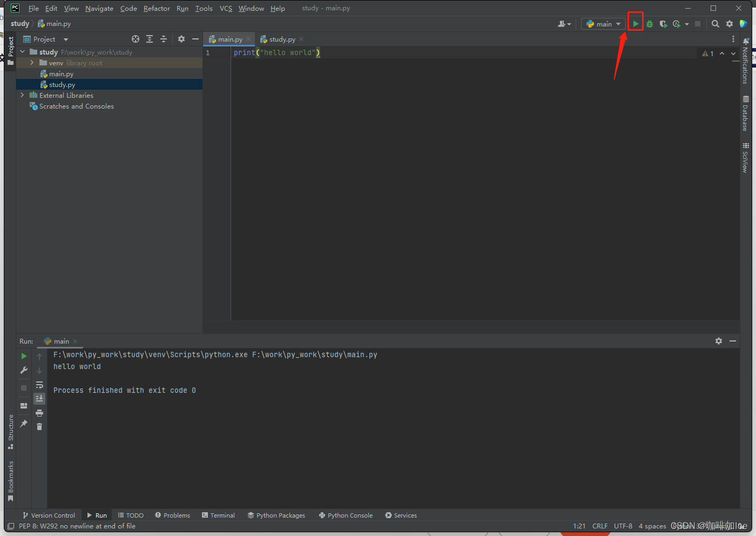Open the Problems tool window
Viewport: 756px width, 536px height.
tap(173, 515)
